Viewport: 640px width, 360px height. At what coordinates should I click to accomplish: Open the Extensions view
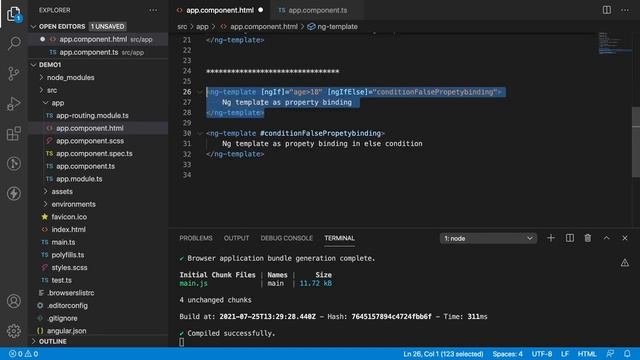point(14,133)
